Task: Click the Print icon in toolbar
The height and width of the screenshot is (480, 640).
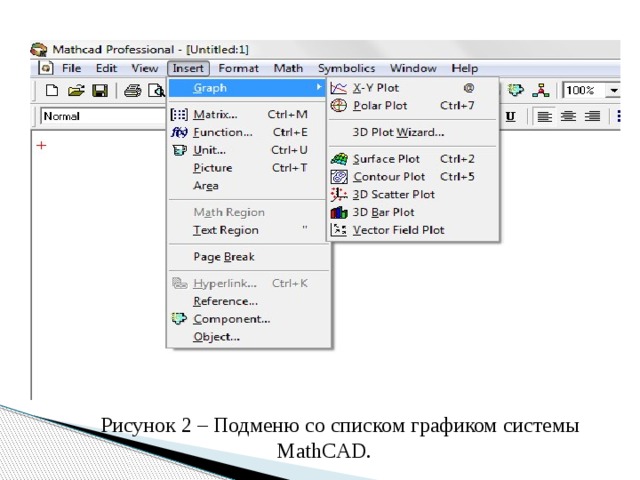Action: [133, 90]
